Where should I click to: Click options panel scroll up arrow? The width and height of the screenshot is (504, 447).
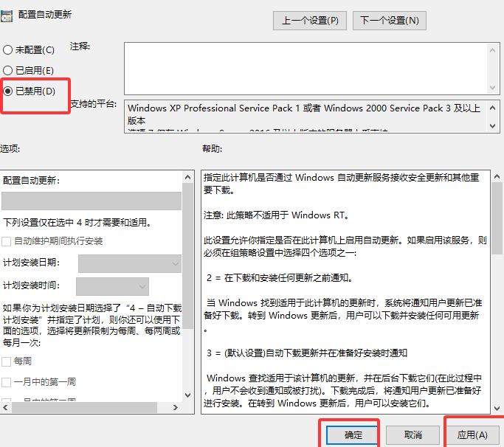pos(187,177)
